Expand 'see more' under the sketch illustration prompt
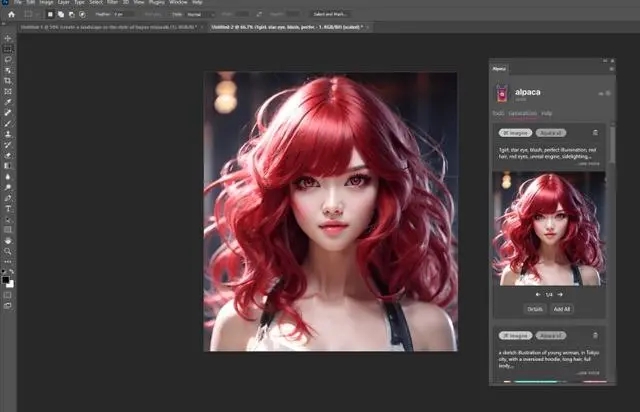Screen dimensions: 640x412 [589, 373]
